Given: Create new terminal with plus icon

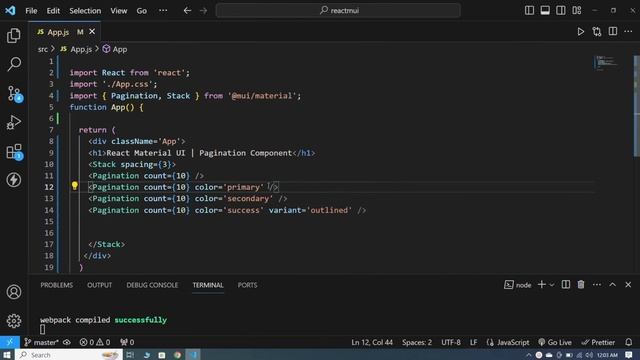Looking at the screenshot, I should (542, 284).
